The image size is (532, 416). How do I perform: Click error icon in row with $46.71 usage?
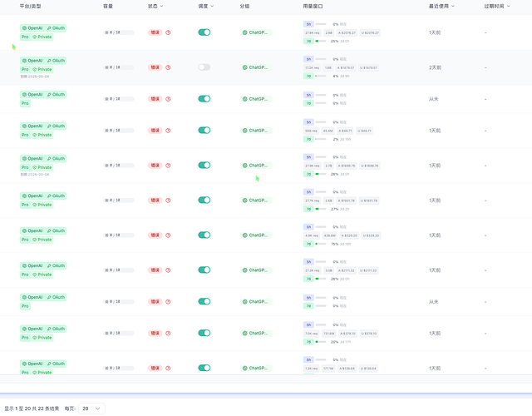click(x=168, y=131)
